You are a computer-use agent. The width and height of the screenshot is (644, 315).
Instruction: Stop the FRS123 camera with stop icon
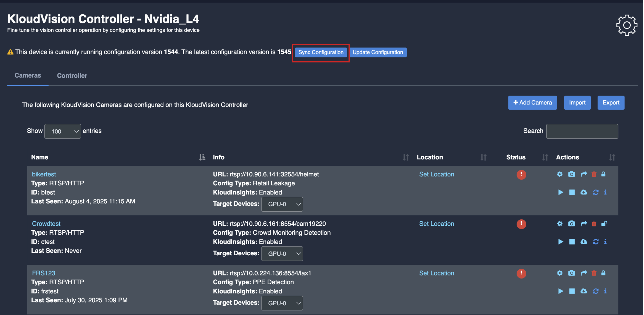(572, 291)
